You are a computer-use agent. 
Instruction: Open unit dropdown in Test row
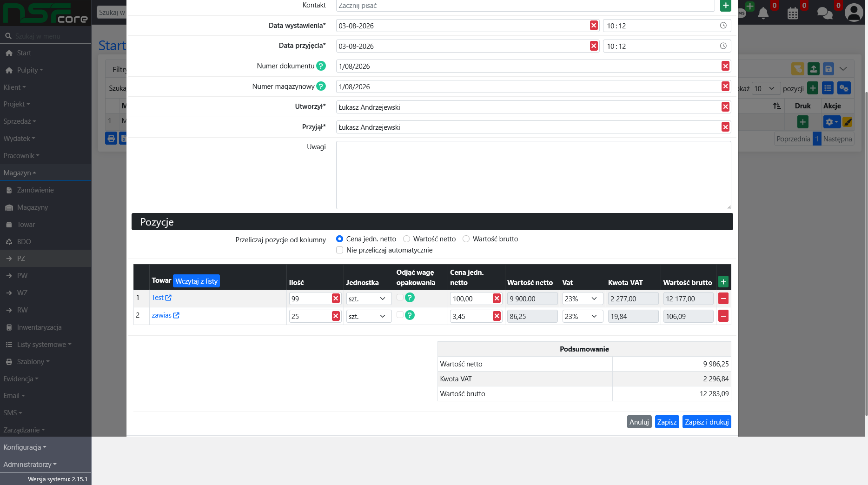tap(368, 299)
